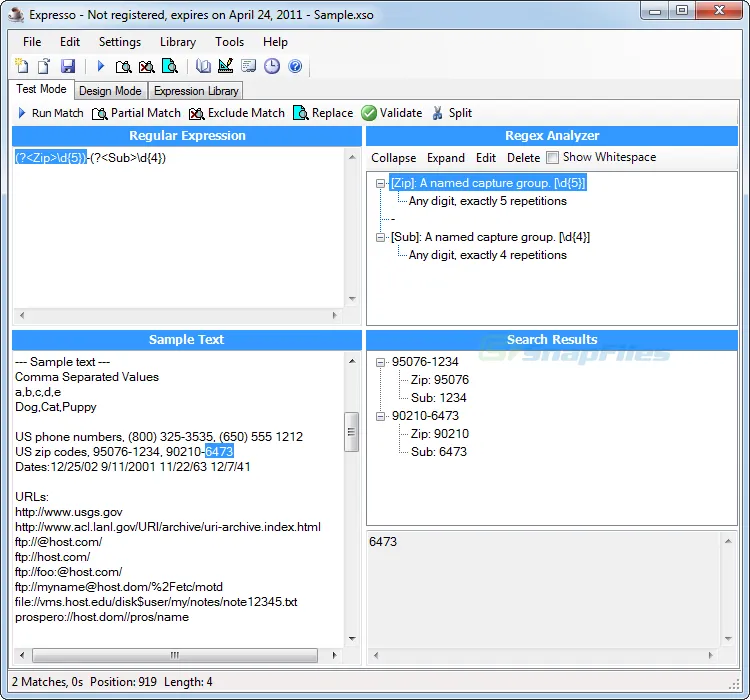Viewport: 750px width, 700px height.
Task: Click the Exclude Match button
Action: point(237,113)
